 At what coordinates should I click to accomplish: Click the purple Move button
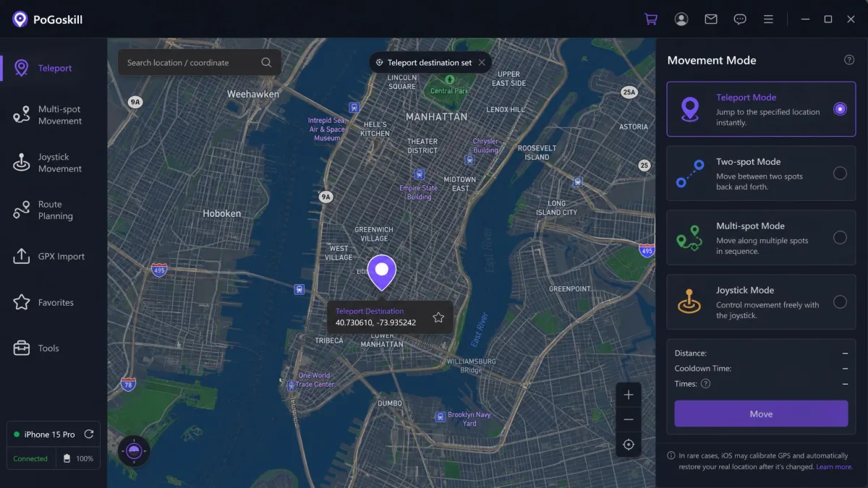point(761,414)
